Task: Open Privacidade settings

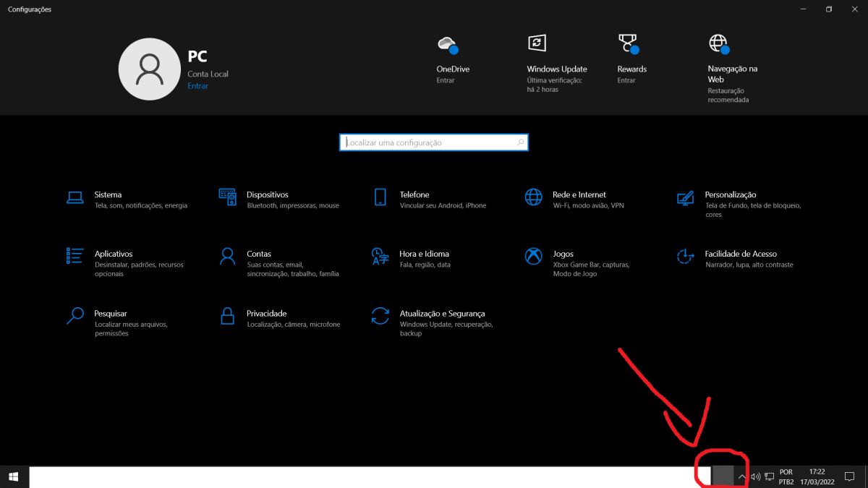Action: tap(279, 318)
